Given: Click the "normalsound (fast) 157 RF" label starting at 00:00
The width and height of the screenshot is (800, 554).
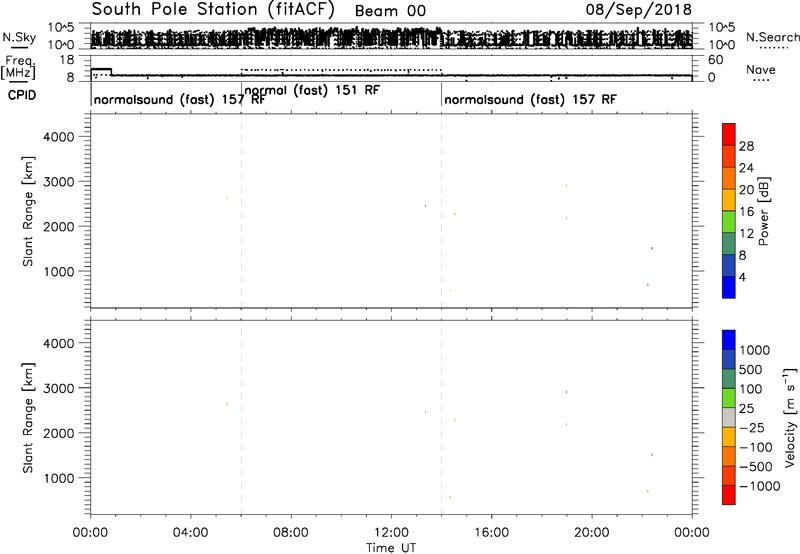Looking at the screenshot, I should (x=179, y=99).
